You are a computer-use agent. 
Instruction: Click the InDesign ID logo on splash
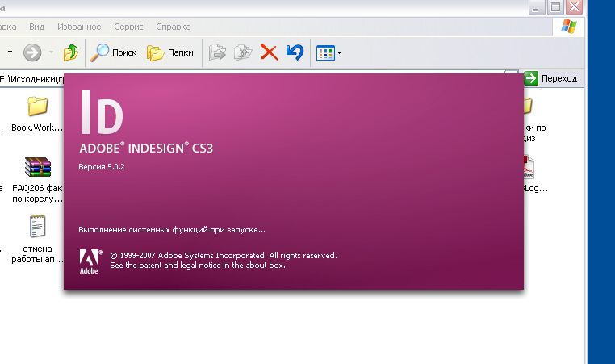click(102, 112)
